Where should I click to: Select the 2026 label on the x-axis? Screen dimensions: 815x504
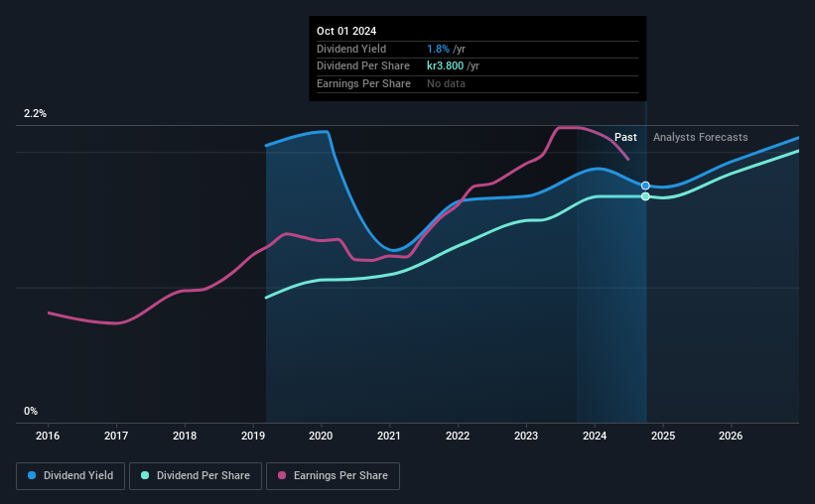731,436
